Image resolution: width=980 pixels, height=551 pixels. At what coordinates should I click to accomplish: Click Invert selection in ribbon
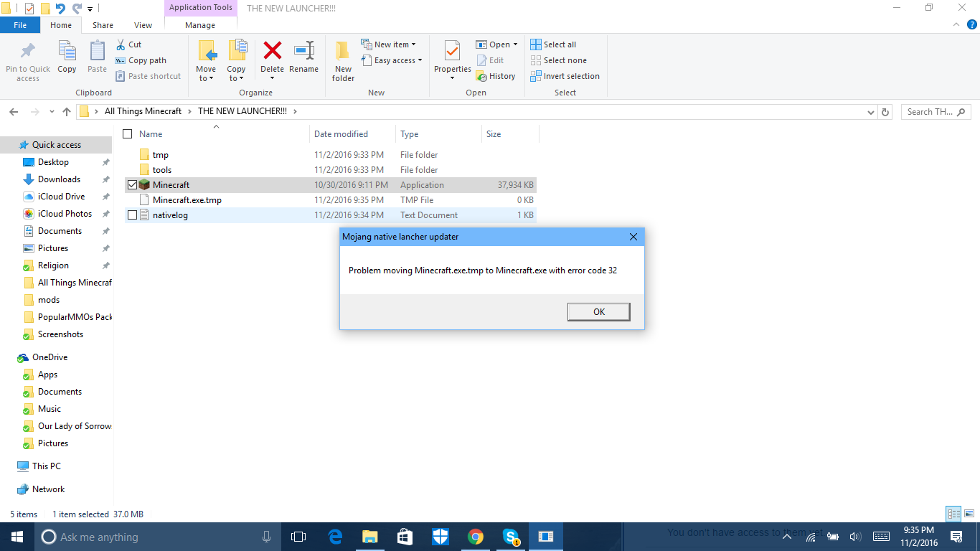(x=565, y=76)
